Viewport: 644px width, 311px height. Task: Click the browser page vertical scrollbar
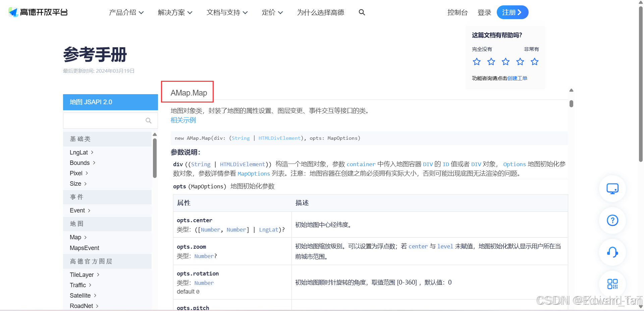tap(641, 84)
